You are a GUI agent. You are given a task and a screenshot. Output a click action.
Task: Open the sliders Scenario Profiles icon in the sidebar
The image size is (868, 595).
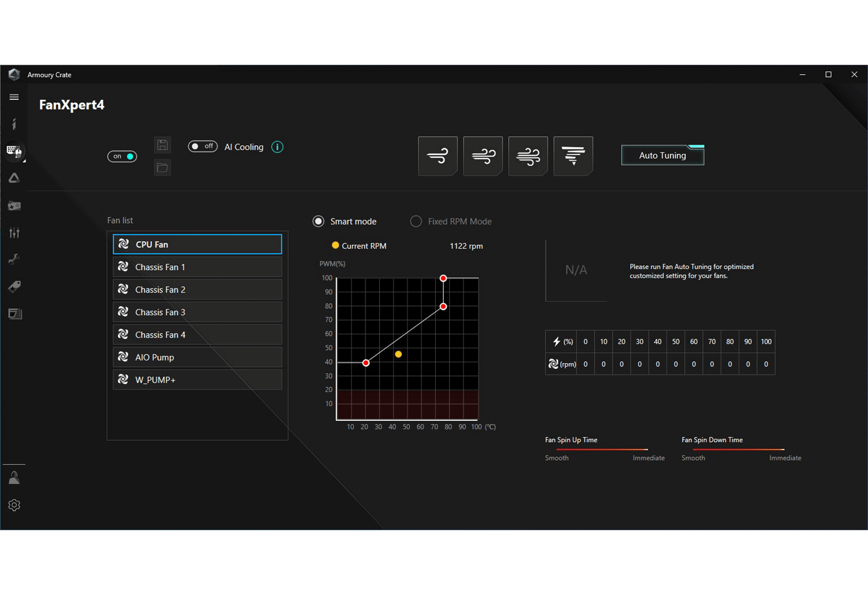coord(14,233)
